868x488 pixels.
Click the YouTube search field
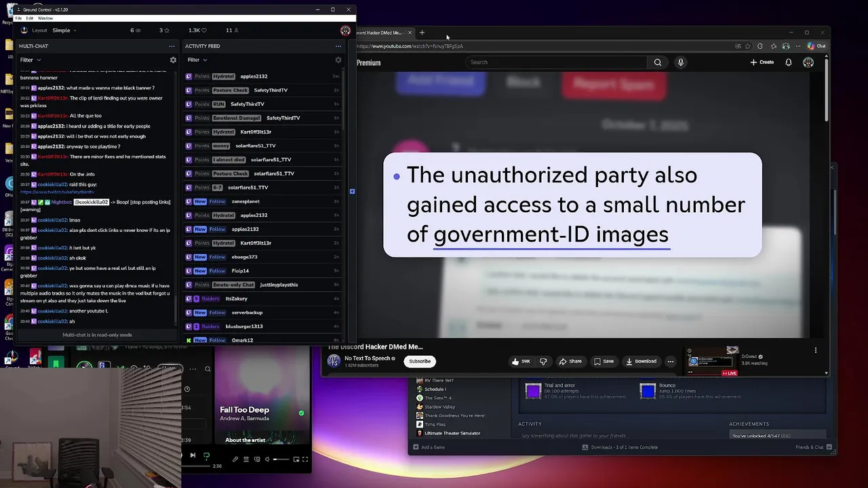[x=557, y=62]
